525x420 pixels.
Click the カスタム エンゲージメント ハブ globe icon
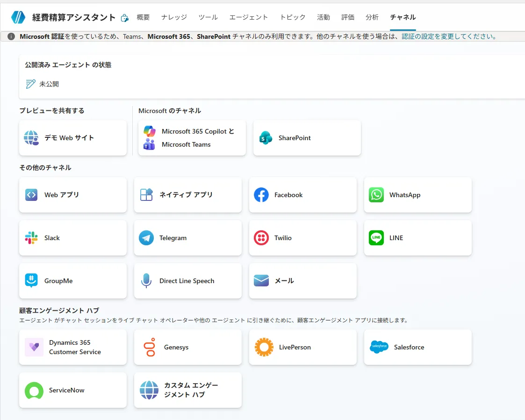[x=149, y=390]
